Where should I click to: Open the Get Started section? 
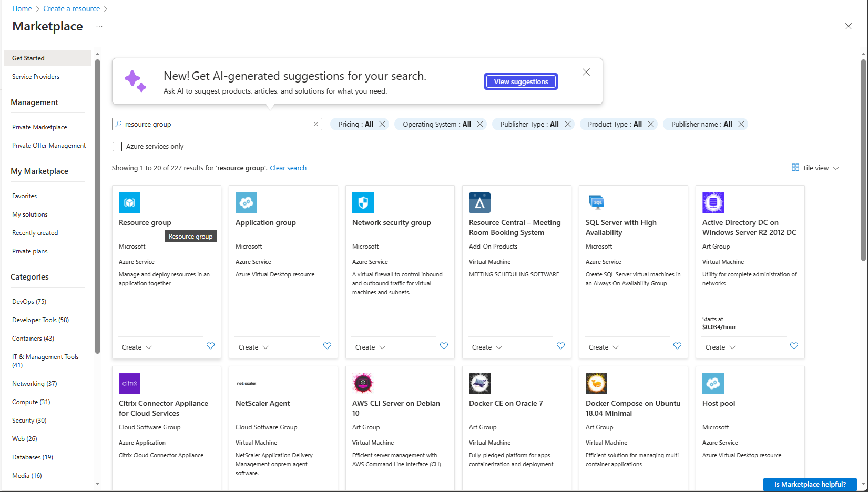click(x=27, y=58)
